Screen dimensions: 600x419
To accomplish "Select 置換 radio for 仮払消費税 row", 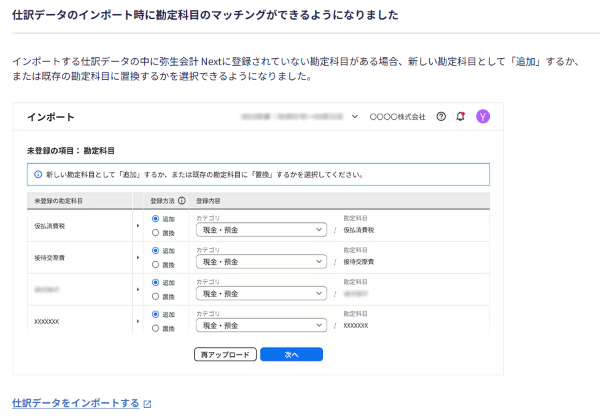I will (154, 233).
